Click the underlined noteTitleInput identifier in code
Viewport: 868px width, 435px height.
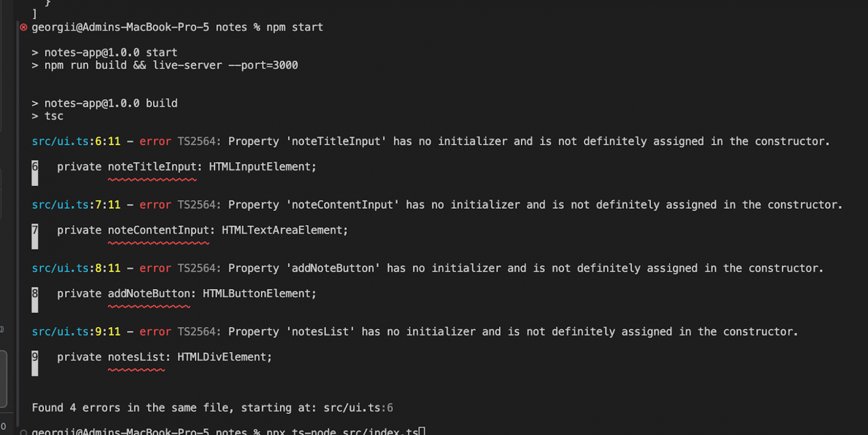pos(152,167)
